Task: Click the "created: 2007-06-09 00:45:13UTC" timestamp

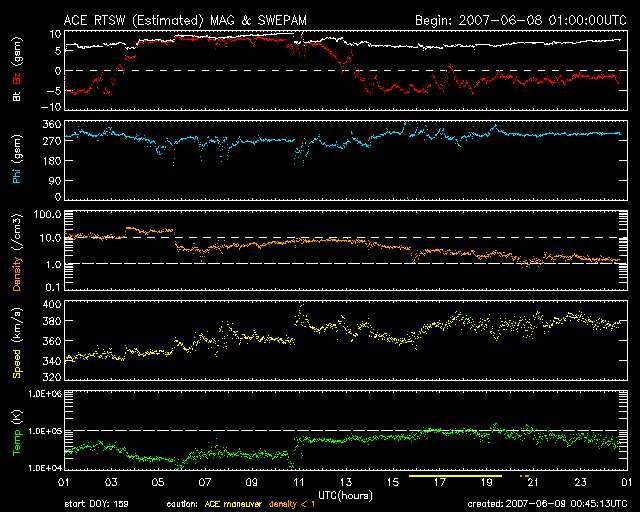Action: pos(547,504)
